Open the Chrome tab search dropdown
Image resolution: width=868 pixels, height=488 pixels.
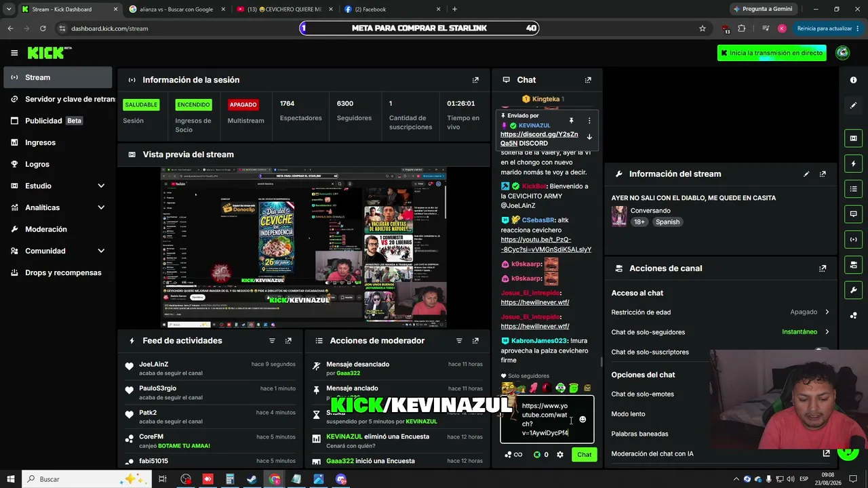(8, 9)
